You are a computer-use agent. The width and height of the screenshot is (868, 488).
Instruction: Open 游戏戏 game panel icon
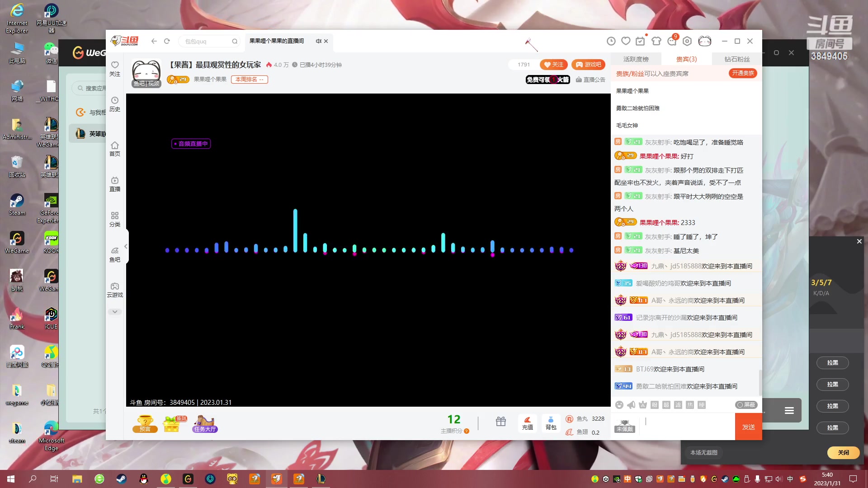click(589, 64)
